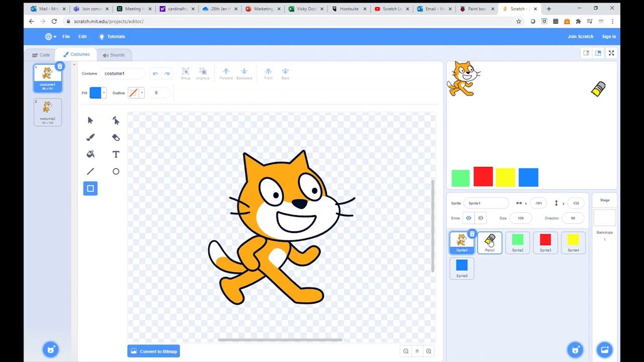Click the Sprite name field
644x362 pixels.
click(487, 203)
